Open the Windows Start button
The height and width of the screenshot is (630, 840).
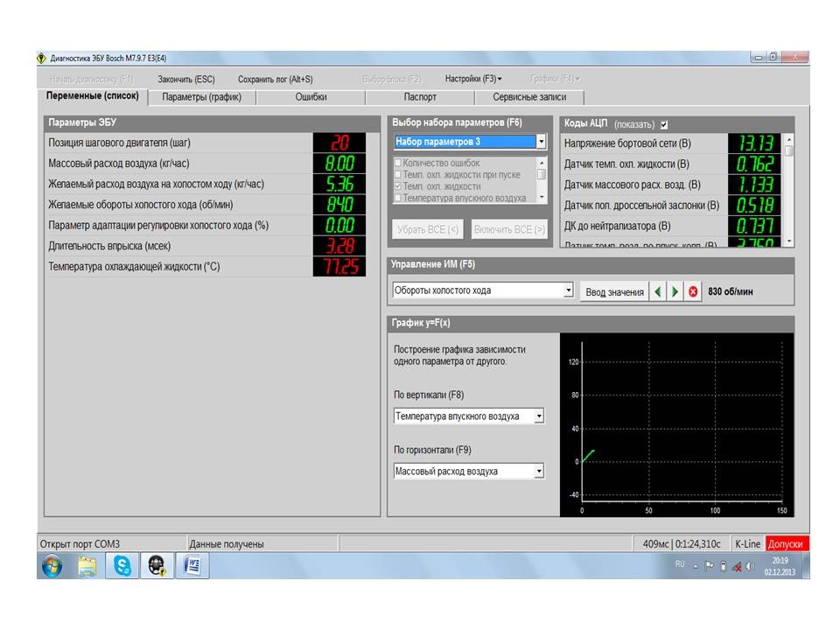52,566
